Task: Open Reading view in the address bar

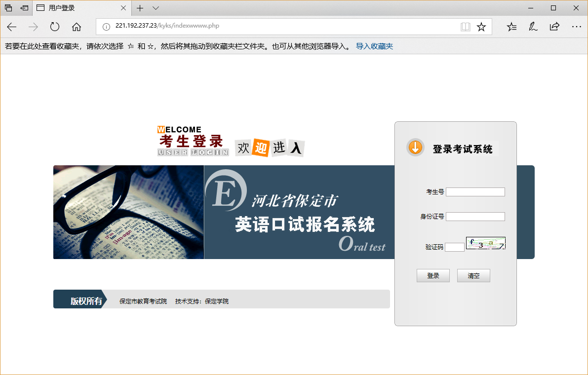Action: pos(465,27)
